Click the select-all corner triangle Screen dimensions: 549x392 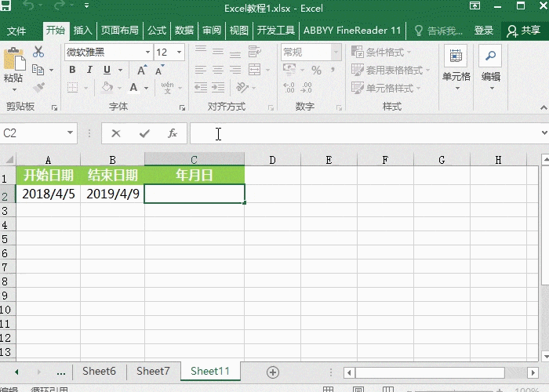tap(9, 160)
